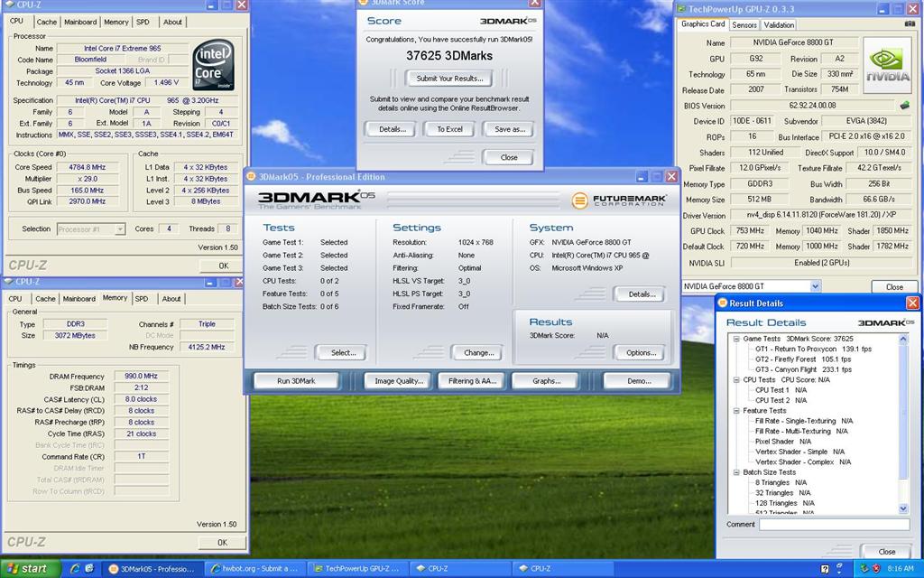
Task: Click Close in the 3DMark Score dialog
Action: click(508, 157)
